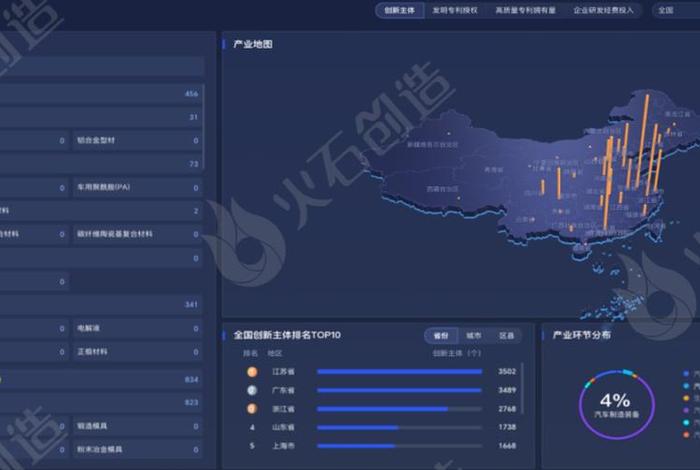Select the 车用聚酰胺(PA) industry node
This screenshot has width=700, height=470.
tap(138, 187)
